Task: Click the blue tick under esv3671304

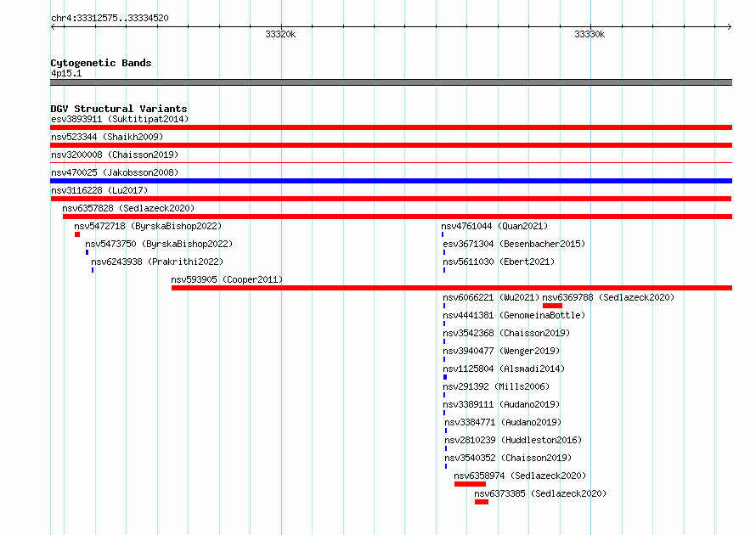Action: click(444, 252)
